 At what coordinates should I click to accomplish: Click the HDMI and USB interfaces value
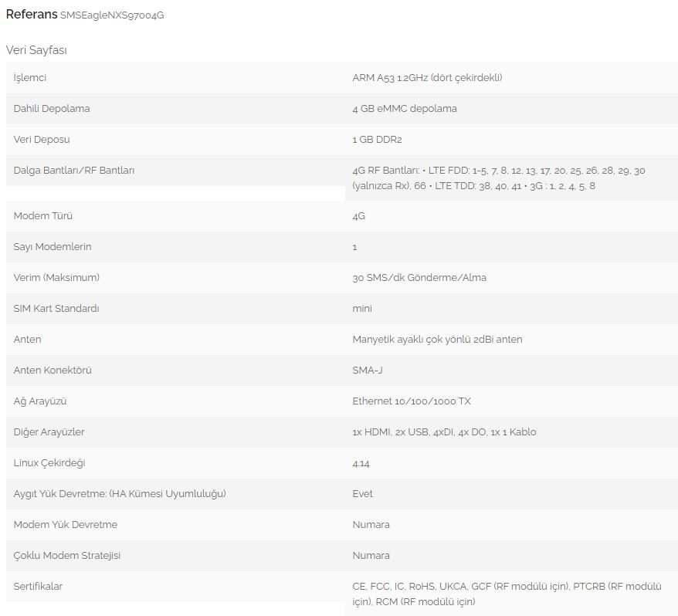[x=444, y=432]
